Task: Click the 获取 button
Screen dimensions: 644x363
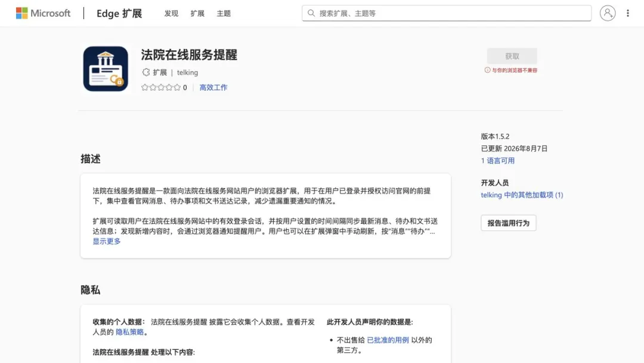Action: 512,56
